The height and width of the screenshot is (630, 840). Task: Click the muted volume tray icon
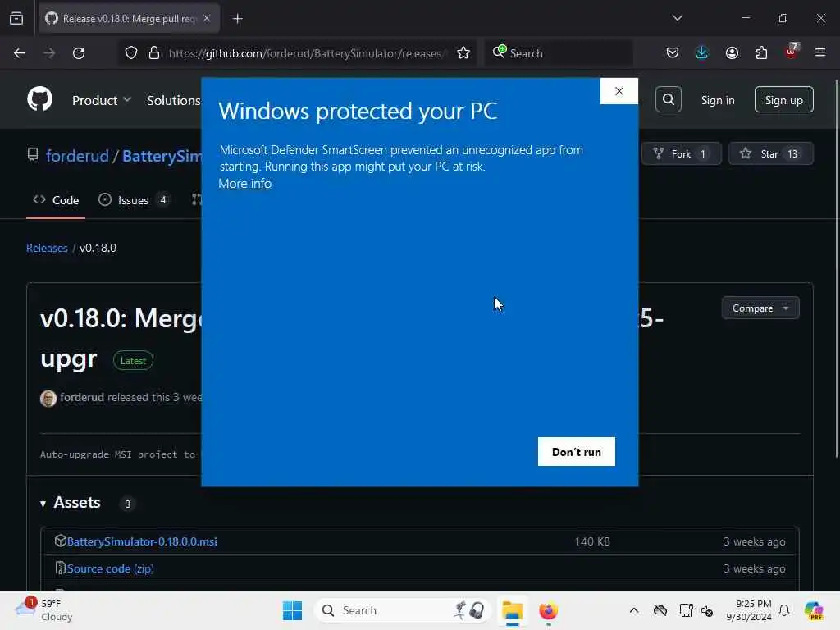[x=707, y=610]
